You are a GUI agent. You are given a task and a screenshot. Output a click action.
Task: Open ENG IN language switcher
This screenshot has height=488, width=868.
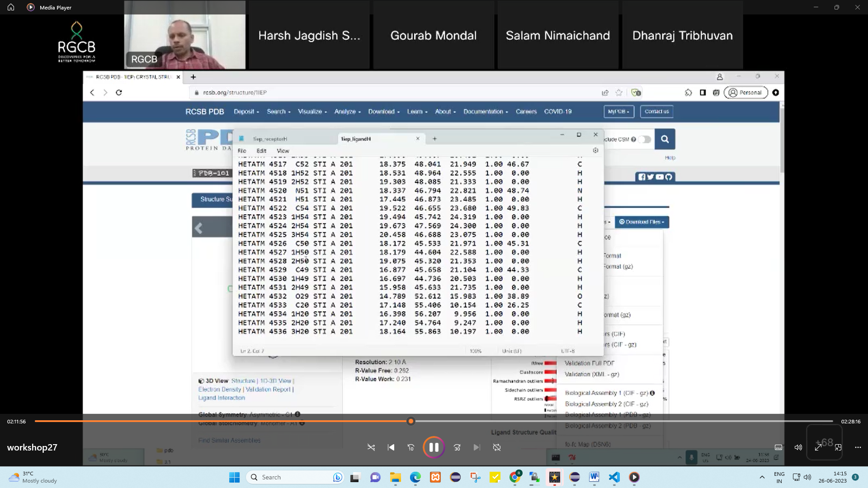coord(779,477)
